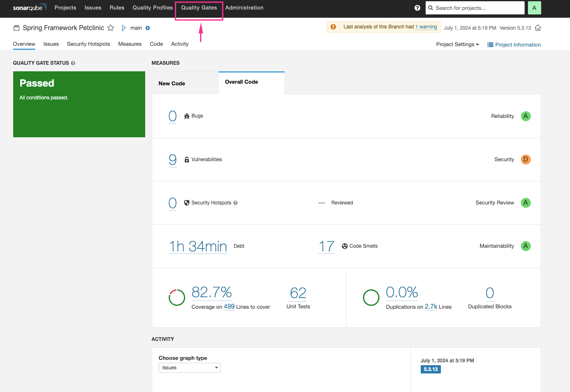Expand the Project Settings dropdown
Viewport: 570px width, 392px height.
coord(457,45)
